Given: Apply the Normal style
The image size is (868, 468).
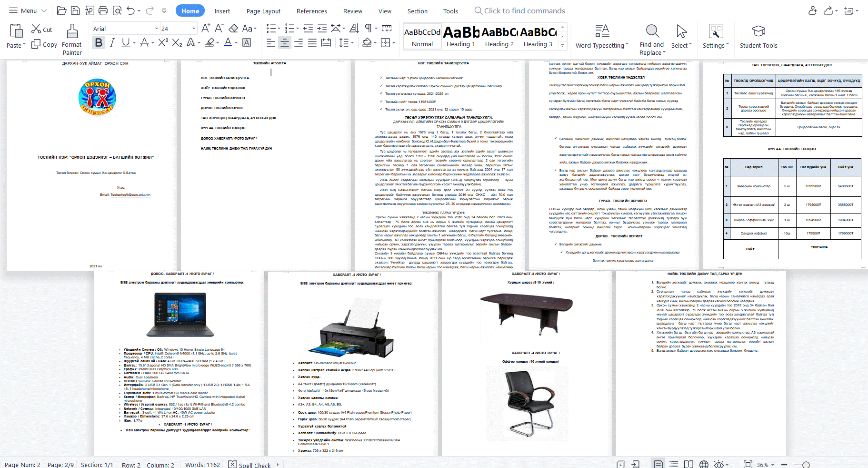Looking at the screenshot, I should point(422,36).
